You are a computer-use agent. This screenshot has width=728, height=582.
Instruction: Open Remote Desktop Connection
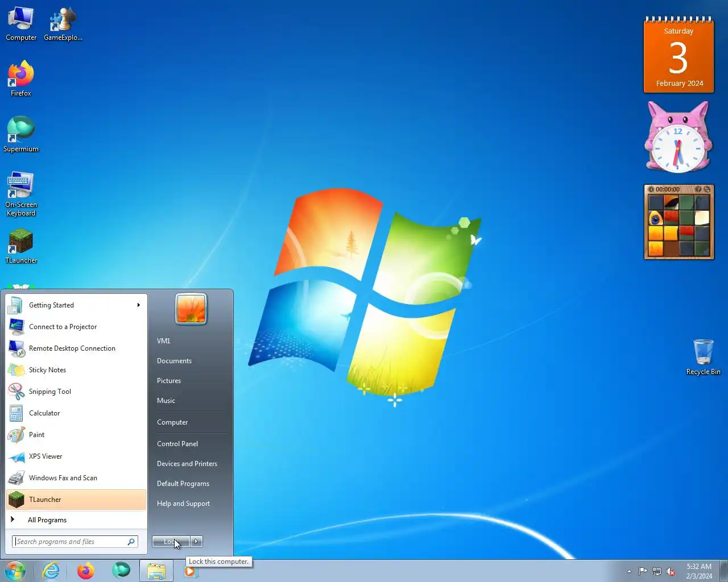76,348
